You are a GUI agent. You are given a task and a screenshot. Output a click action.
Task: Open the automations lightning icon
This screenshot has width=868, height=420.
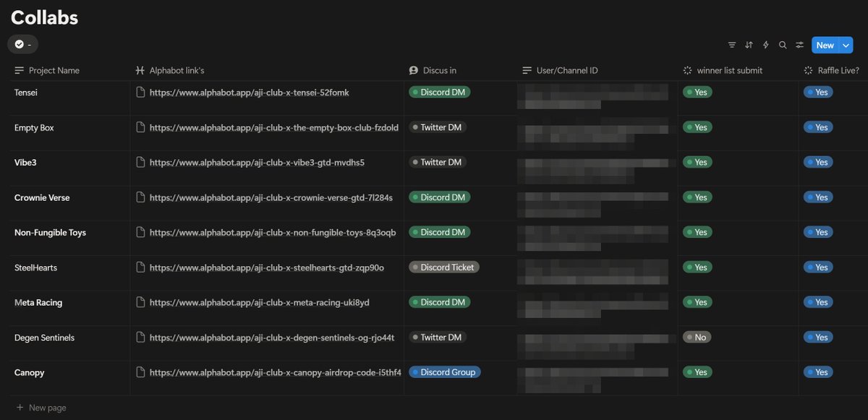766,45
